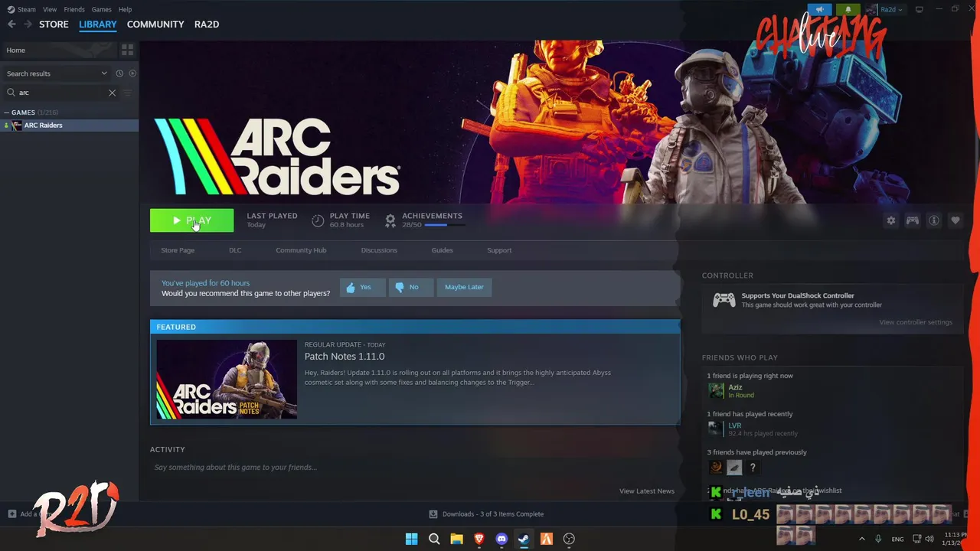The height and width of the screenshot is (551, 980).
Task: Open the Discussions link
Action: (379, 250)
